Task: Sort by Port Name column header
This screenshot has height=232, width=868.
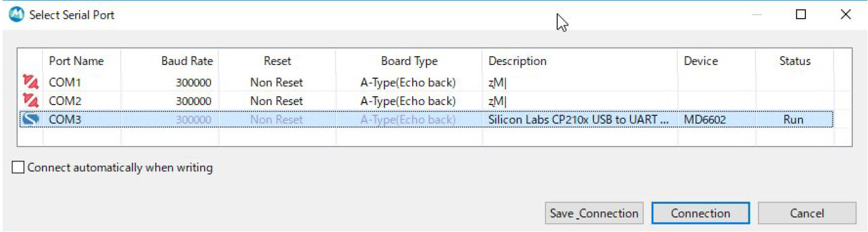Action: click(81, 61)
